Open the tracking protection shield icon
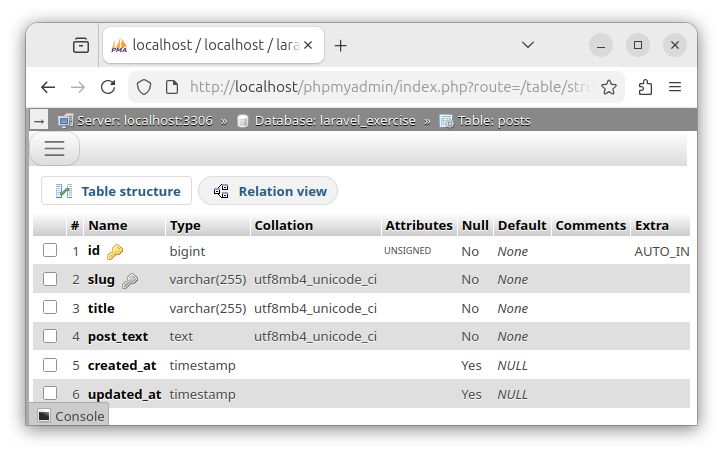 144,87
